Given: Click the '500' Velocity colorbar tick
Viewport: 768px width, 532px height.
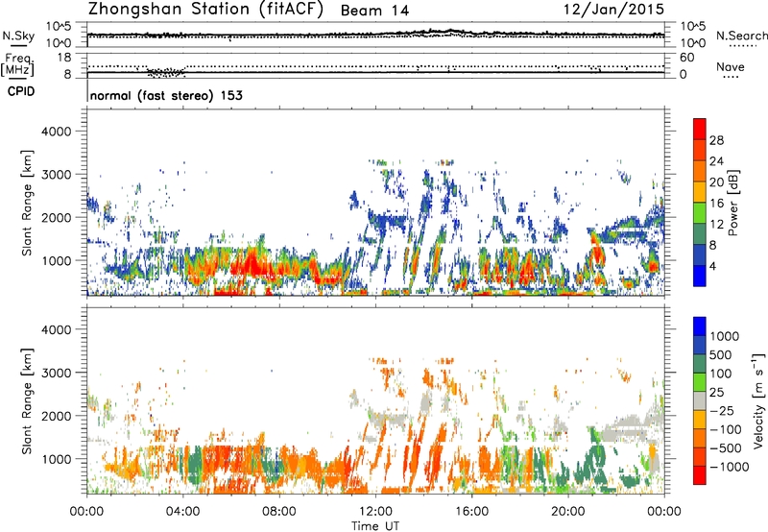Looking at the screenshot, I should (x=721, y=354).
